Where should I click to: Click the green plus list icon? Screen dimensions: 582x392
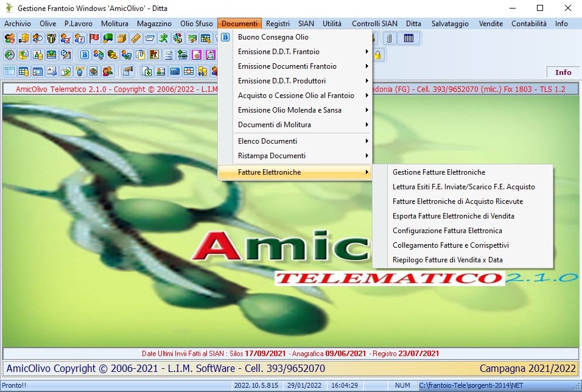(182, 55)
